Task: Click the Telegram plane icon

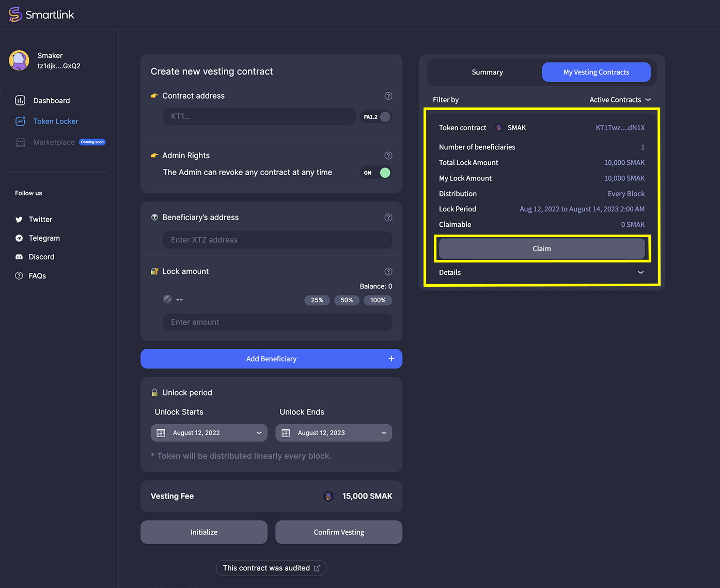Action: tap(19, 238)
